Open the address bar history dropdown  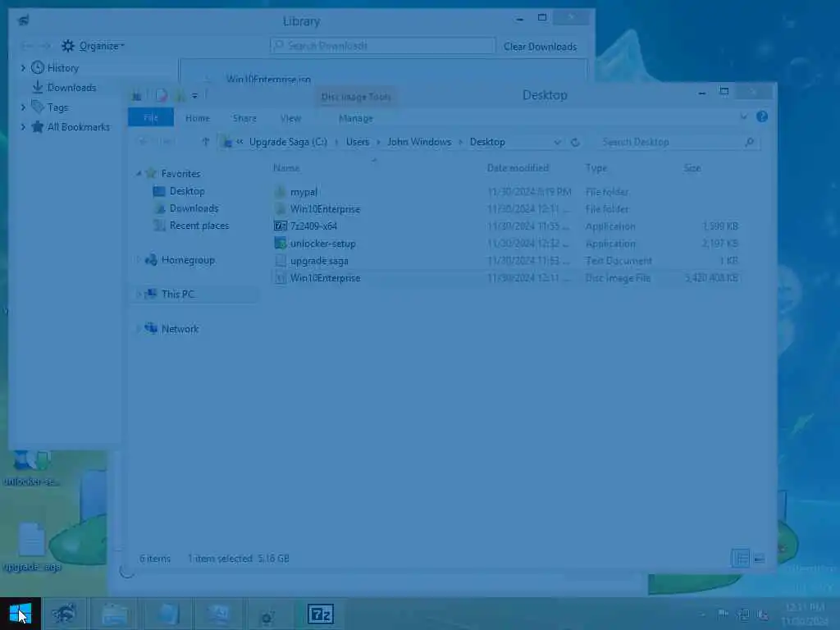pyautogui.click(x=557, y=142)
